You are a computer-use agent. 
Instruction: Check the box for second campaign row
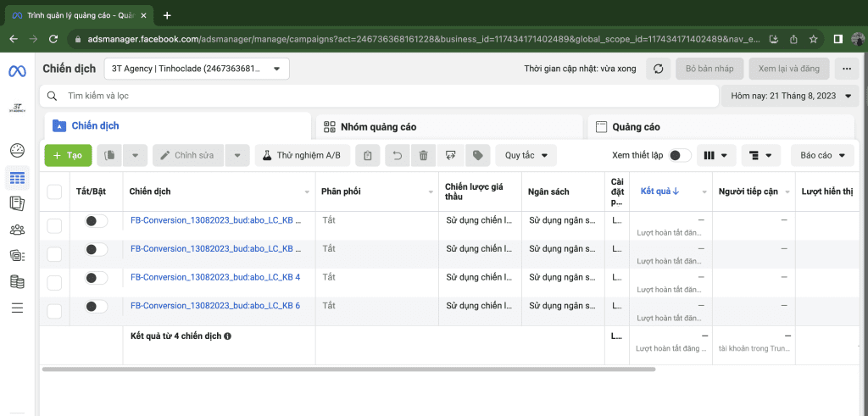54,254
